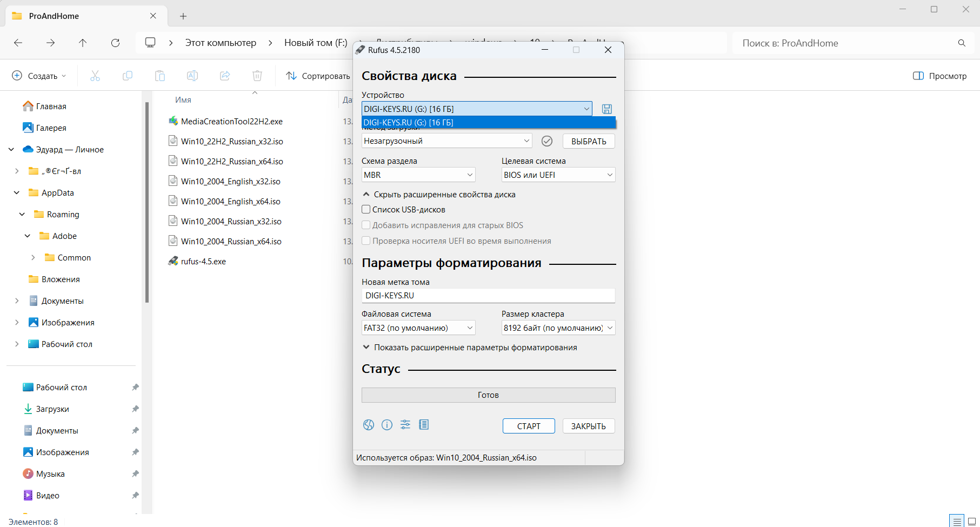Select Win10_22H2_Russian_x64.iso file
The width and height of the screenshot is (980, 527).
pos(232,162)
